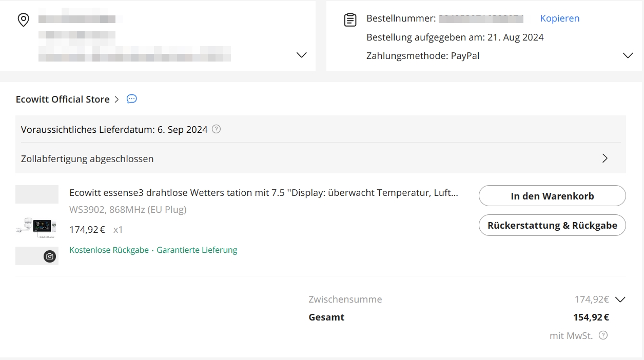This screenshot has width=644, height=360.
Task: Click the WS3902, 868MHz (EU Plug) variant text
Action: click(128, 210)
